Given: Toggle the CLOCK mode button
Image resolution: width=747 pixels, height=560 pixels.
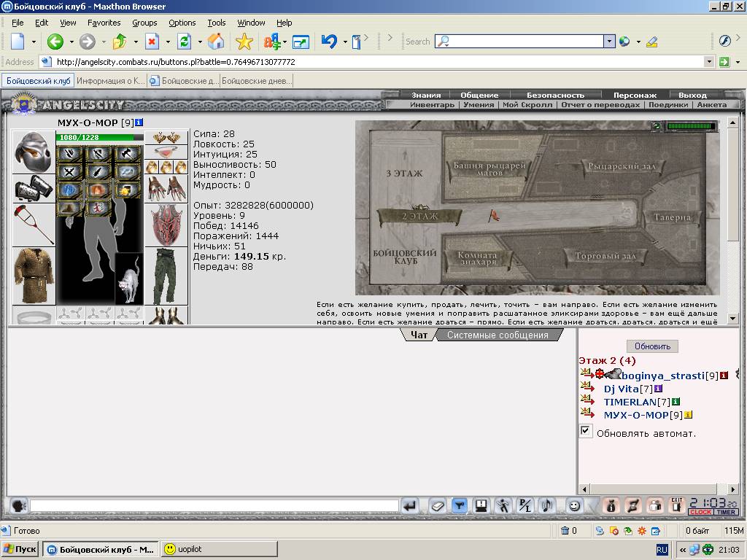Looking at the screenshot, I should coord(700,512).
